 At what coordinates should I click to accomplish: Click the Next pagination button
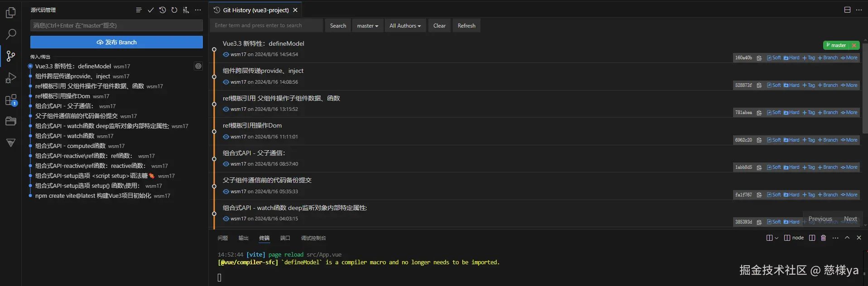(x=850, y=219)
